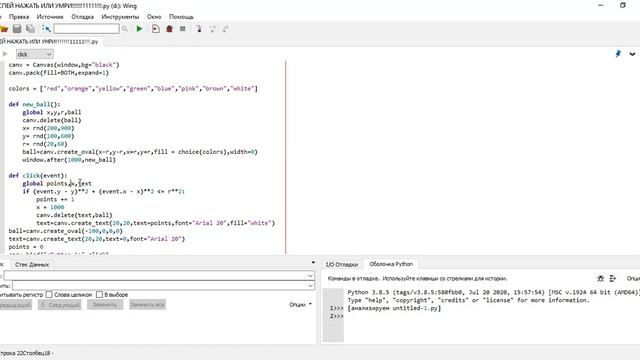Image resolution: width=640 pixels, height=360 pixels.
Task: Click the indented-lines arrow icon in the Python Shell
Action: [x=613, y=278]
